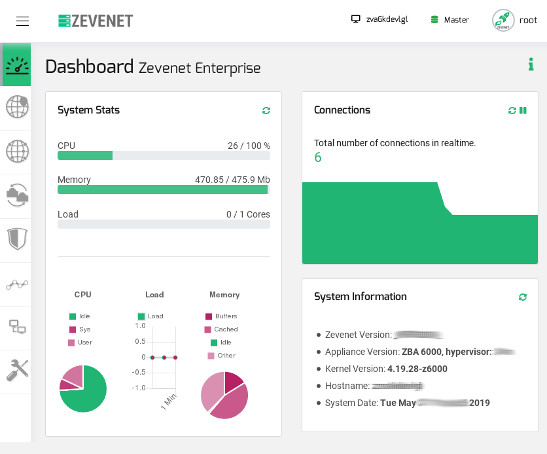547x454 pixels.
Task: Click the Zevenet Version entry
Action: (x=384, y=335)
